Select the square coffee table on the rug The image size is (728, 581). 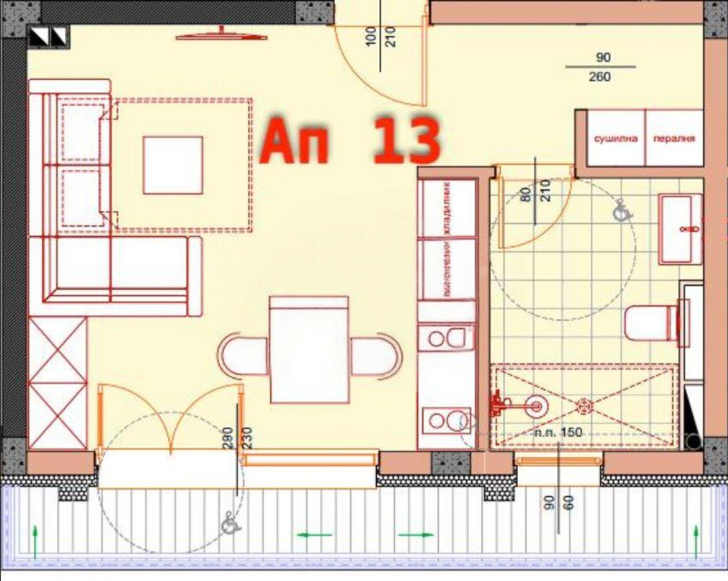click(173, 165)
